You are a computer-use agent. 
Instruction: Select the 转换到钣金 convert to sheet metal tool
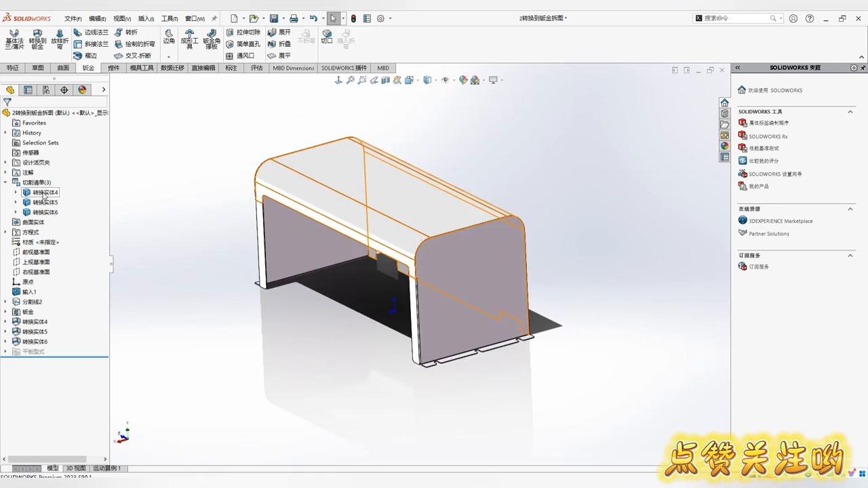point(37,39)
